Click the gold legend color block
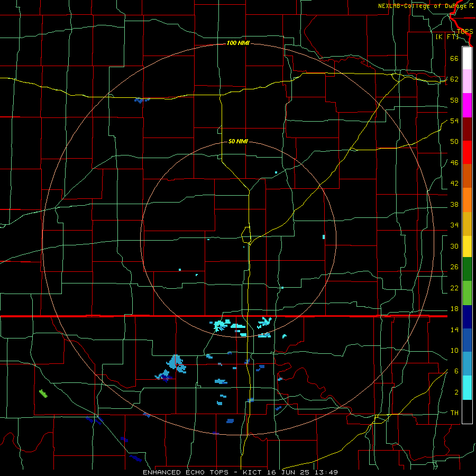 coord(467,224)
